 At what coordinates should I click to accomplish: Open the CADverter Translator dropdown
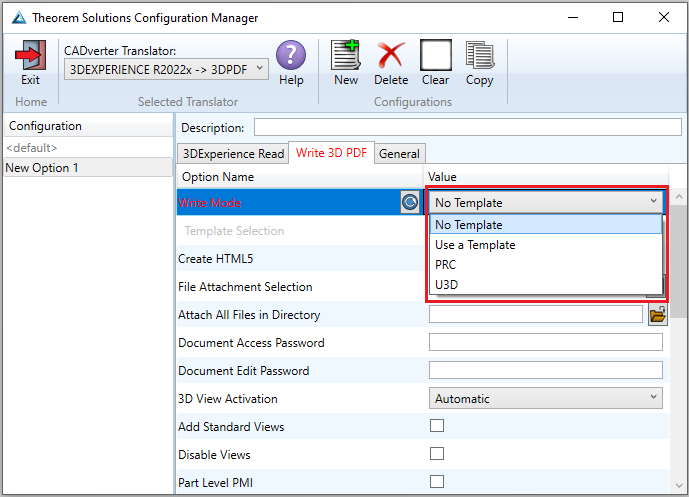[x=166, y=69]
